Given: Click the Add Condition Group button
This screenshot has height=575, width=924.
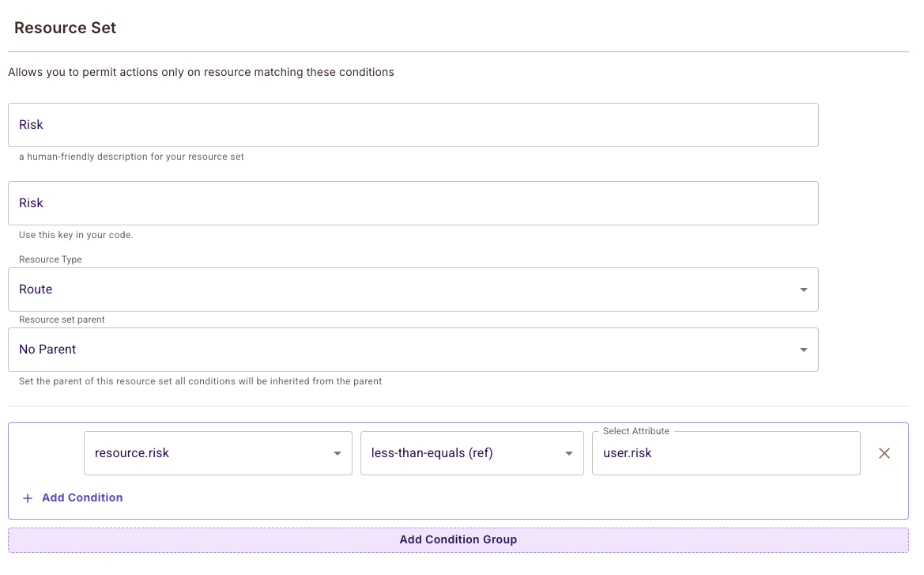Looking at the screenshot, I should point(458,539).
